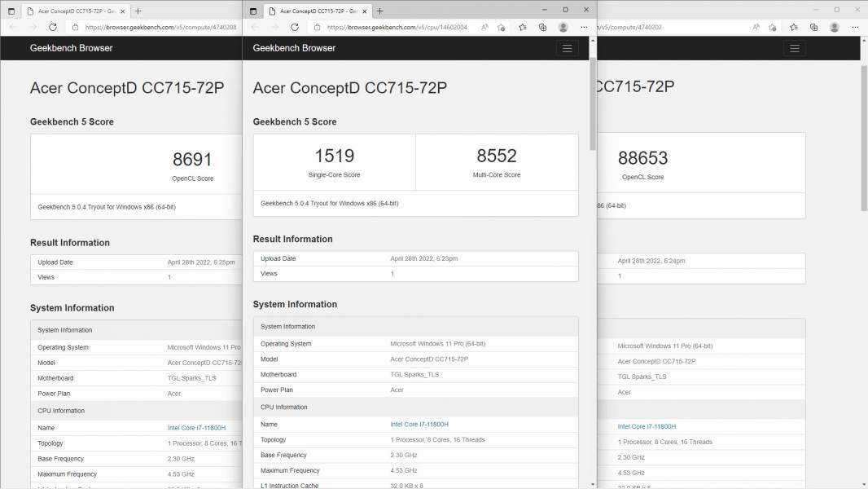Select the Acer ConceptD tab in middle window
The width and height of the screenshot is (868, 489).
[x=318, y=11]
